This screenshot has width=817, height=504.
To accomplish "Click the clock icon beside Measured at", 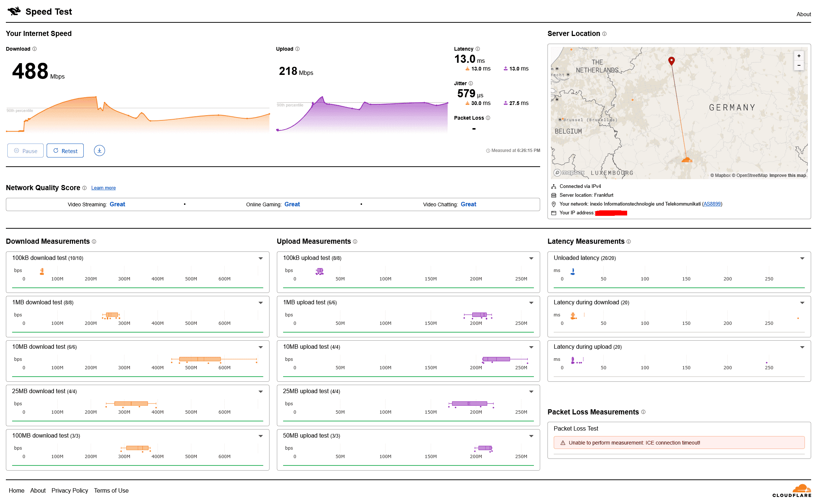I will tap(488, 151).
